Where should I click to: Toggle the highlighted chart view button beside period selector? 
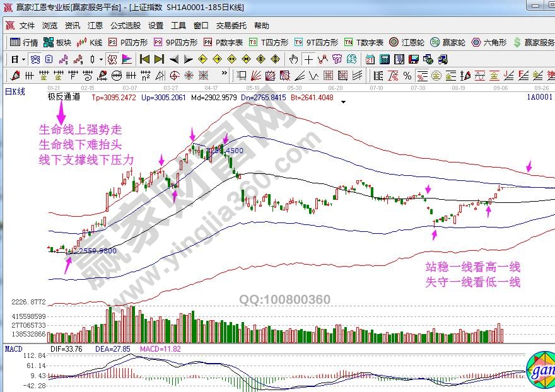(x=35, y=59)
